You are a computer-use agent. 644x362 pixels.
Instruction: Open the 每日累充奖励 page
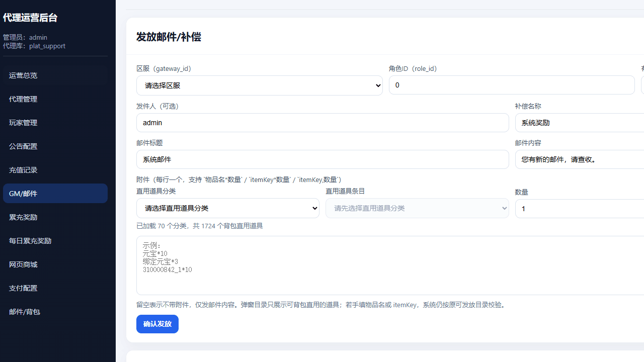(30, 241)
